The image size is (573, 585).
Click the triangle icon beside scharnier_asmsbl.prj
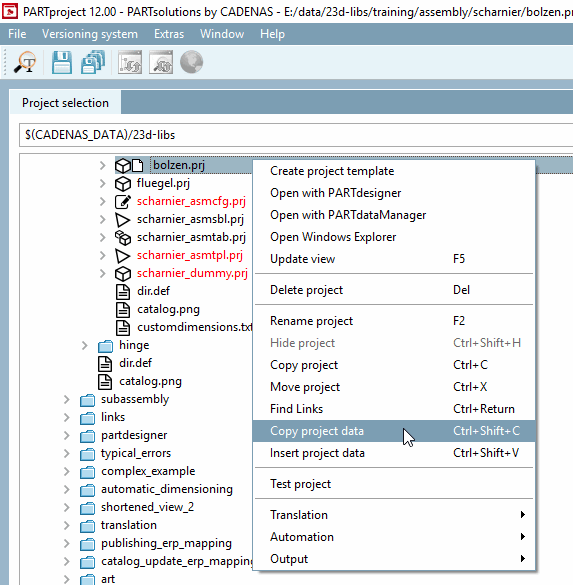[x=122, y=220]
